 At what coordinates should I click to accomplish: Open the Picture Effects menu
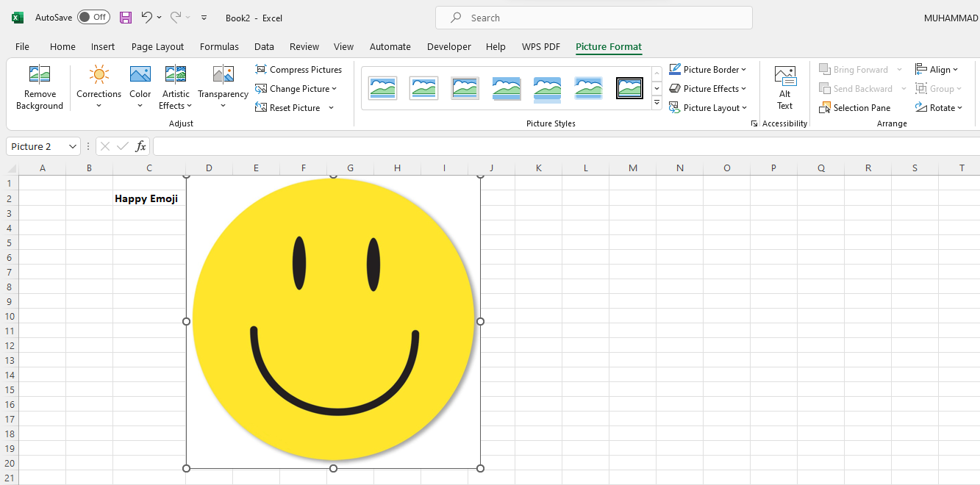(x=708, y=88)
